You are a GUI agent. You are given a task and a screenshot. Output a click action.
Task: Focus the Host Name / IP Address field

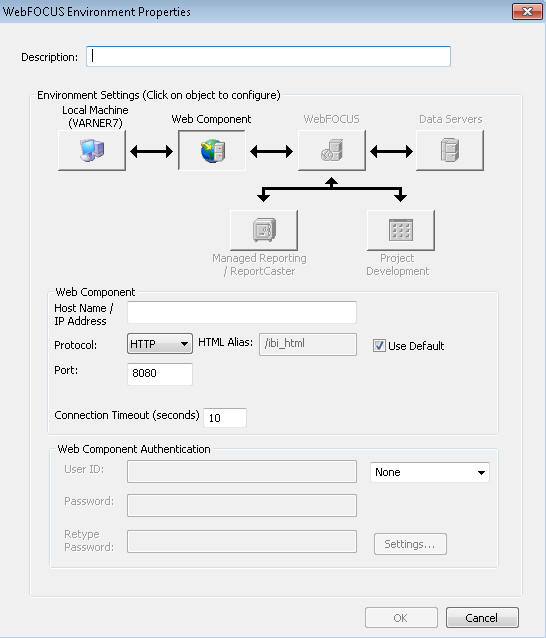(x=242, y=312)
